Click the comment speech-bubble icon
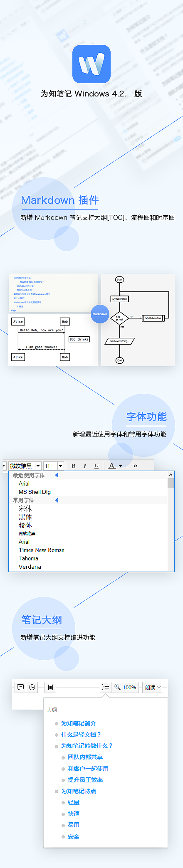Image resolution: width=183 pixels, height=868 pixels. point(20,687)
